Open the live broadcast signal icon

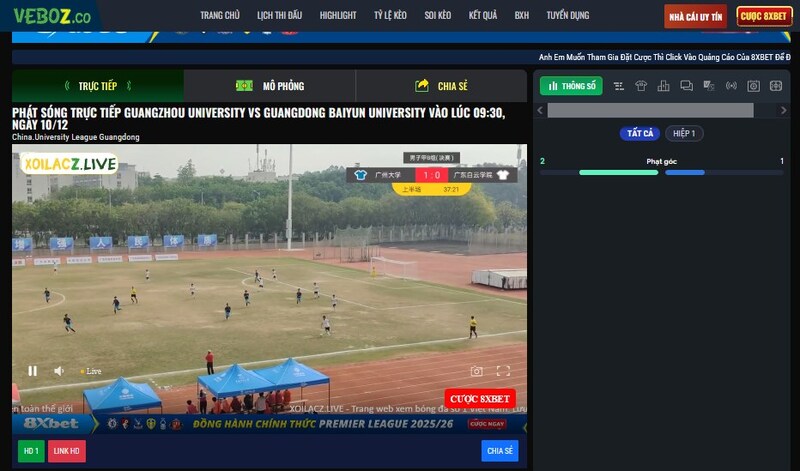(x=731, y=86)
